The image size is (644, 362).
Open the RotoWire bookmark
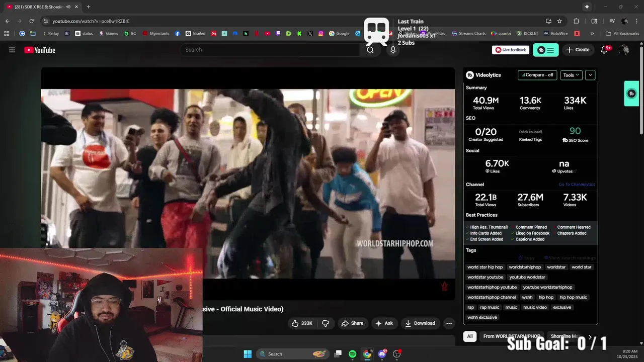555,34
